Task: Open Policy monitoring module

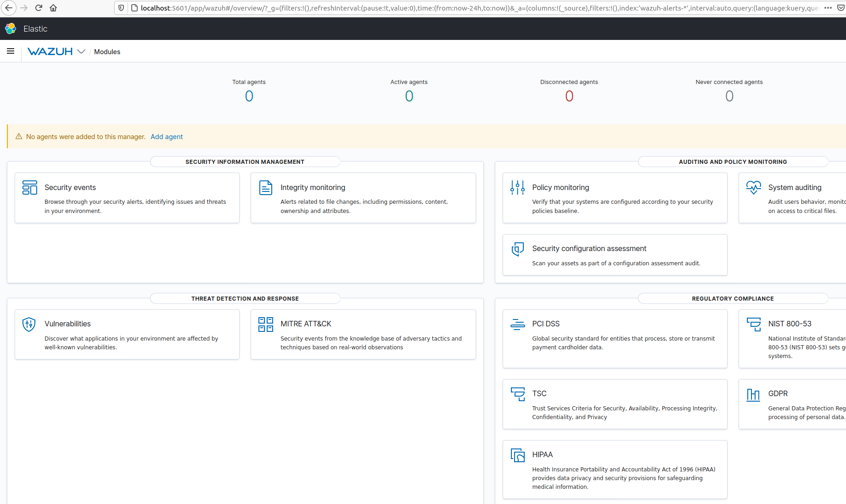Action: tap(615, 198)
